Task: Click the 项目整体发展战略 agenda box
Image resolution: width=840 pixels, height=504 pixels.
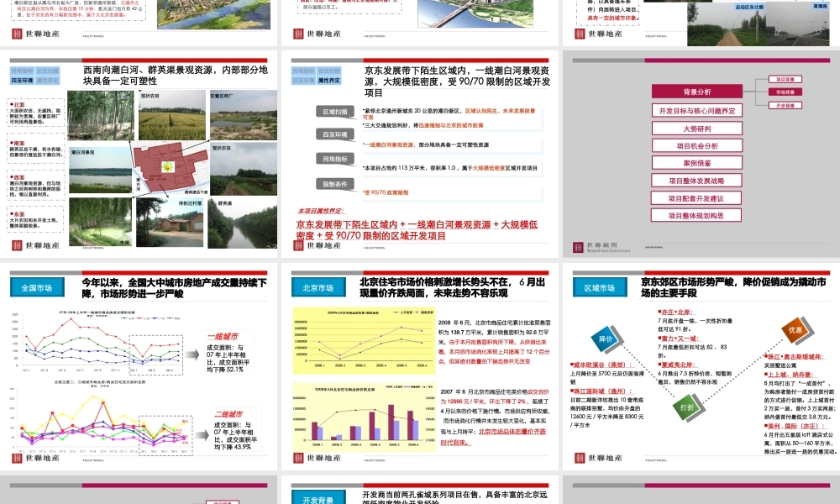Action: 697,181
